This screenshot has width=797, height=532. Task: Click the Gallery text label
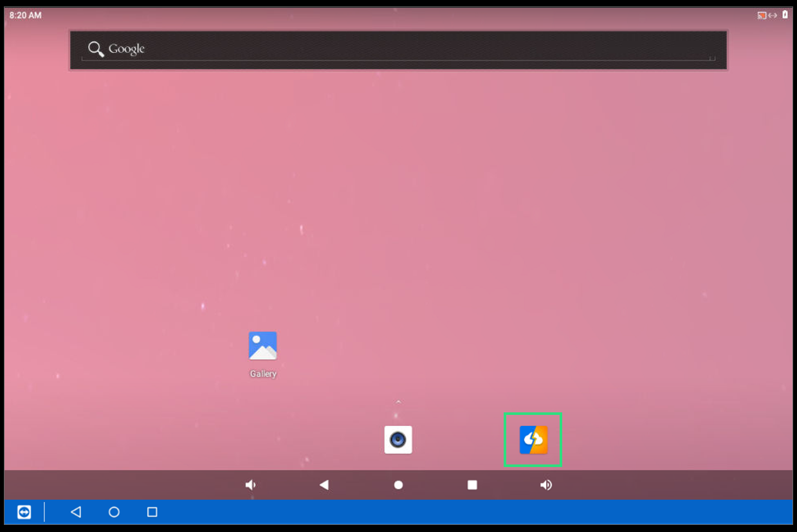262,374
